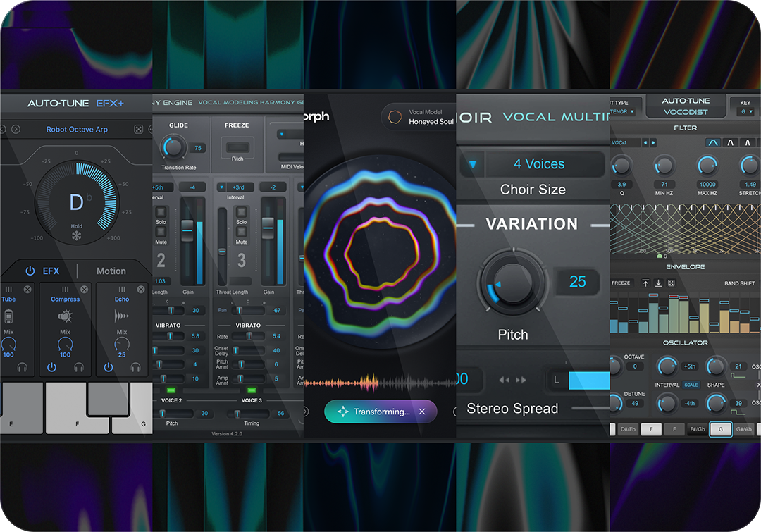Toggle the green Voice 2 enable light

[171, 390]
